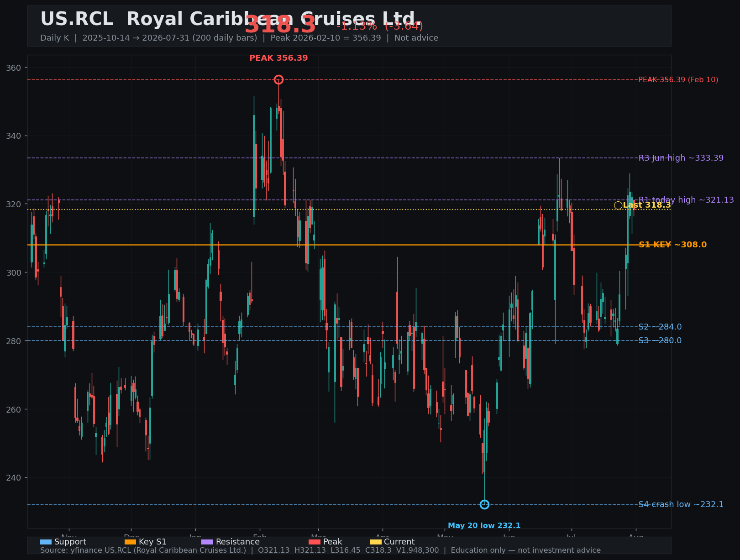Click the 'R3 Jun high ~333.39' label

coord(681,158)
